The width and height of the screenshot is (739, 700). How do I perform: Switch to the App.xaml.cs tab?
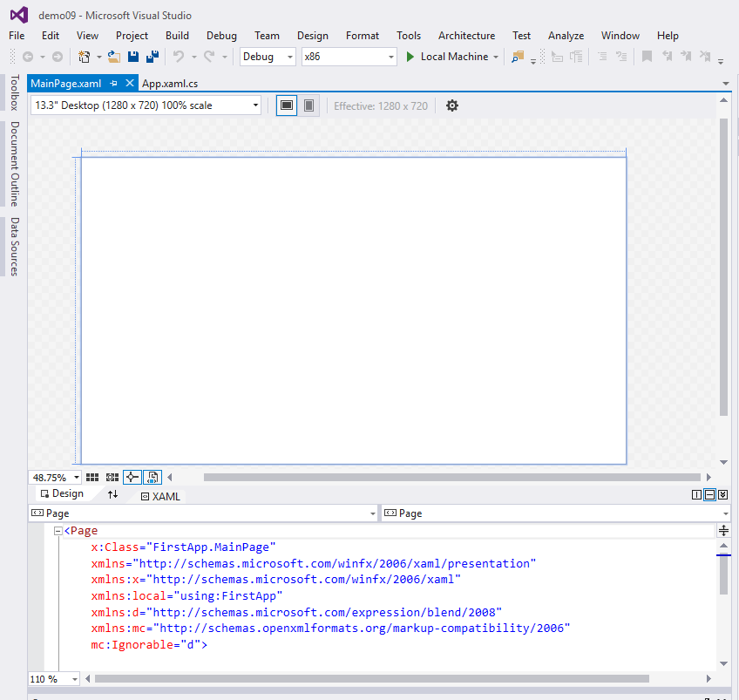click(x=170, y=84)
